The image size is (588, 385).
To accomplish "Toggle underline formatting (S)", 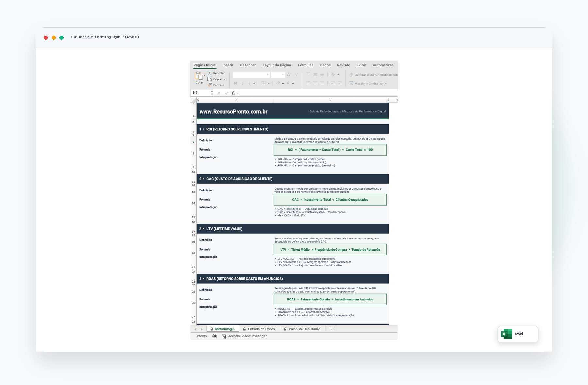I will click(250, 83).
